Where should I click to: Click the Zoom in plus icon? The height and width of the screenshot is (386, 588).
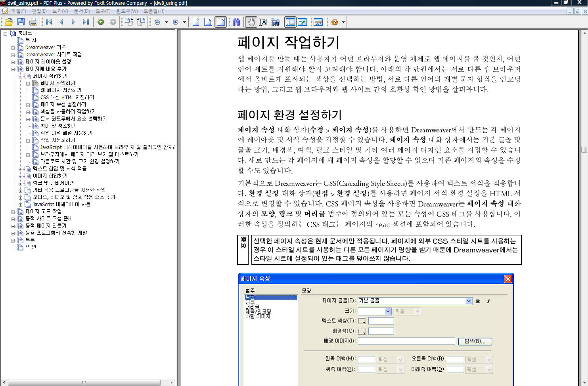(x=176, y=22)
